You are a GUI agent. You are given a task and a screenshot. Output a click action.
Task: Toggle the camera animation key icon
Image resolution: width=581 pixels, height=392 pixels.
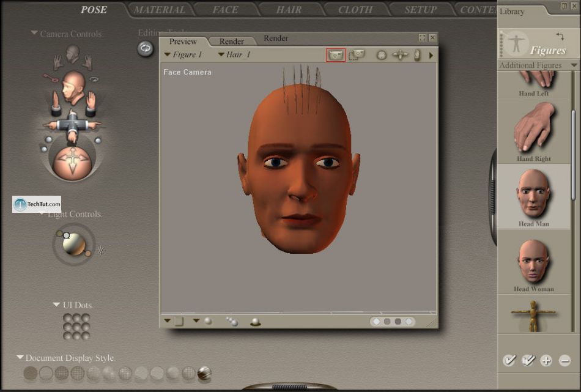[50, 78]
